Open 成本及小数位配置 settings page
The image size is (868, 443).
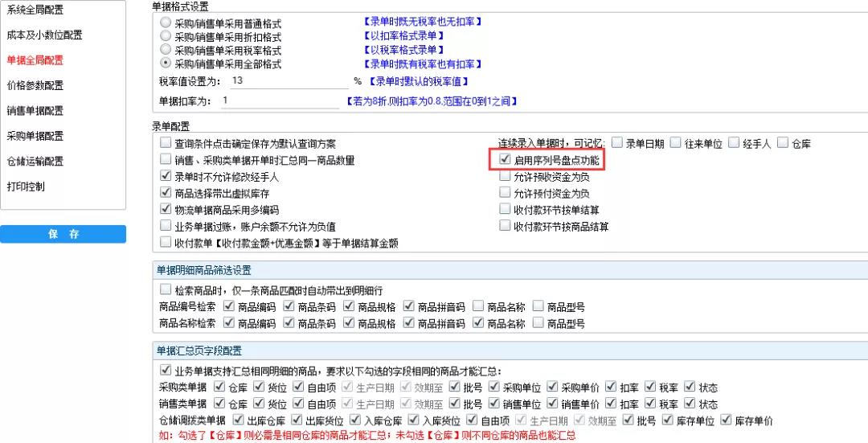pos(44,35)
